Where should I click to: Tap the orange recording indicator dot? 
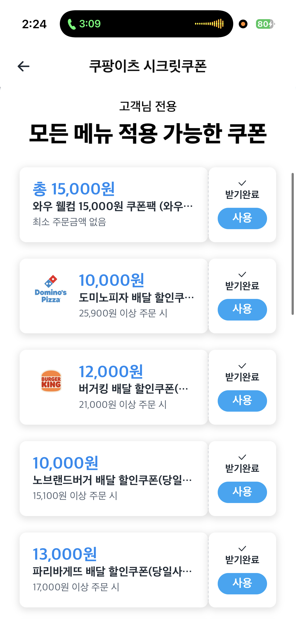tap(243, 24)
